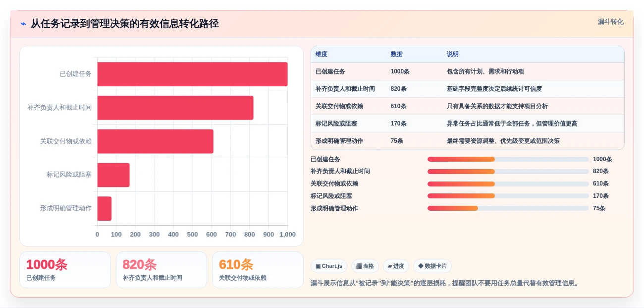644x308 pixels.
Task: Click the 漏斗转化 label in header
Action: 610,22
